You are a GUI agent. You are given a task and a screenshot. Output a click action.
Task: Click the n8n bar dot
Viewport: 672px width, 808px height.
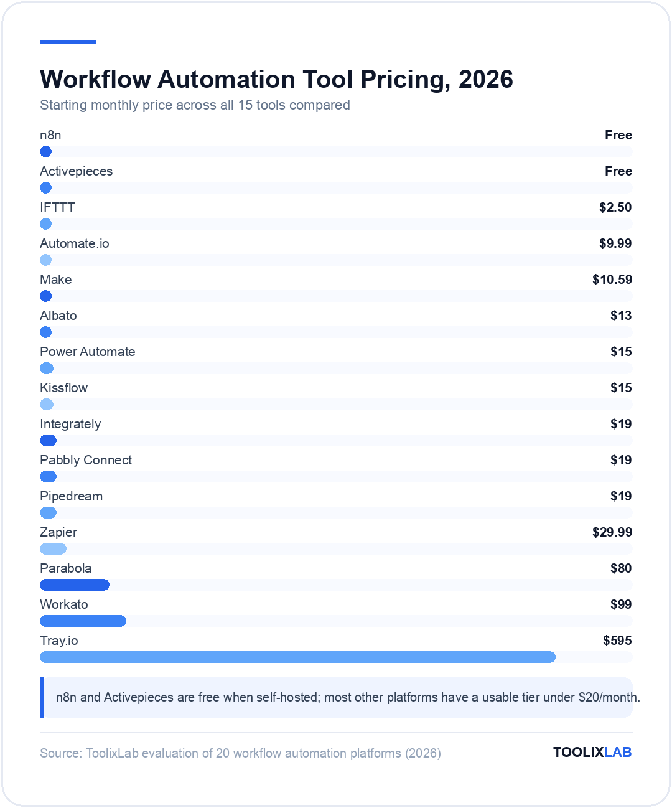(x=45, y=152)
